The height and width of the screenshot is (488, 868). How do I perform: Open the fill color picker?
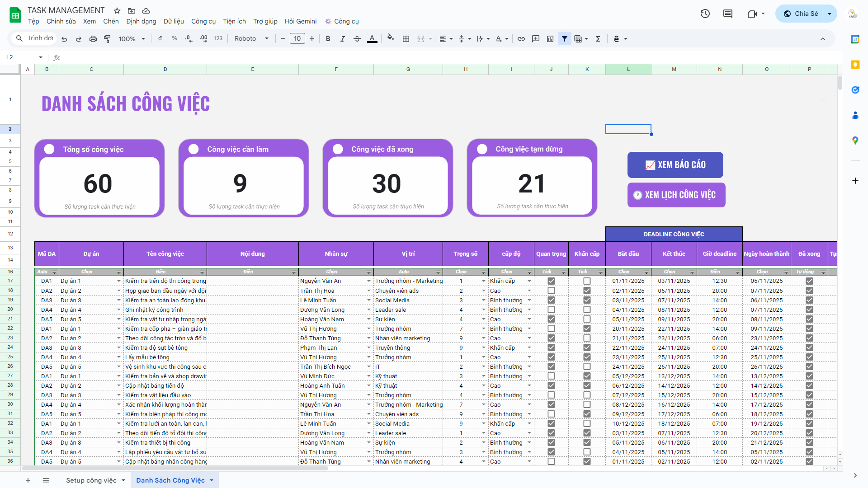[391, 39]
